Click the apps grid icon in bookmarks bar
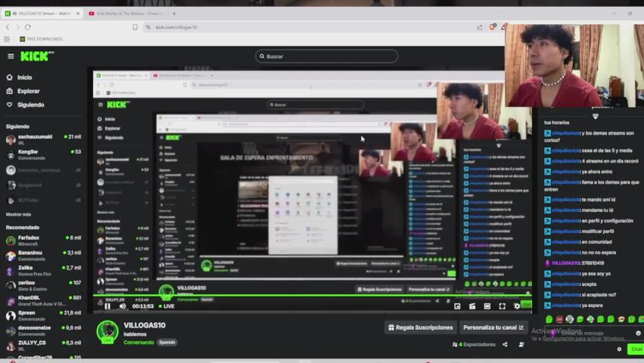 coord(7,39)
